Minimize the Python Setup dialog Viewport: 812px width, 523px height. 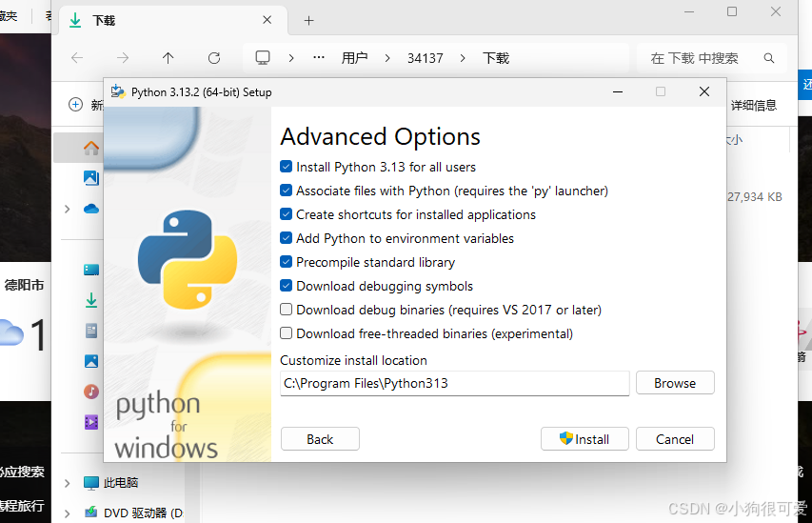(617, 91)
